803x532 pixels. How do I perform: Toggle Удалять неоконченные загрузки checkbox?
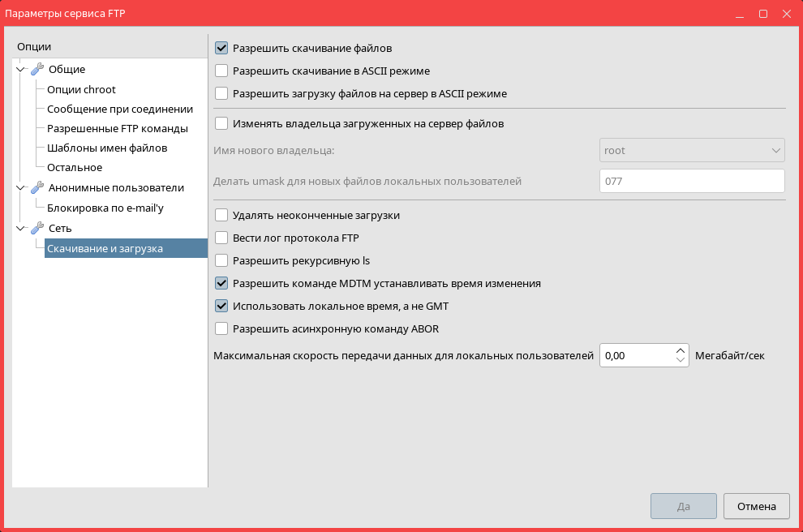point(221,216)
